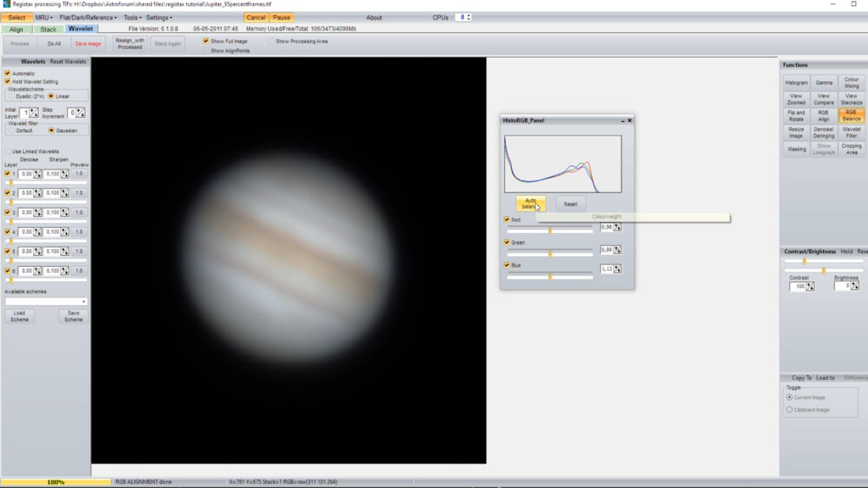
Task: Open Cropping Area function
Action: pos(851,149)
